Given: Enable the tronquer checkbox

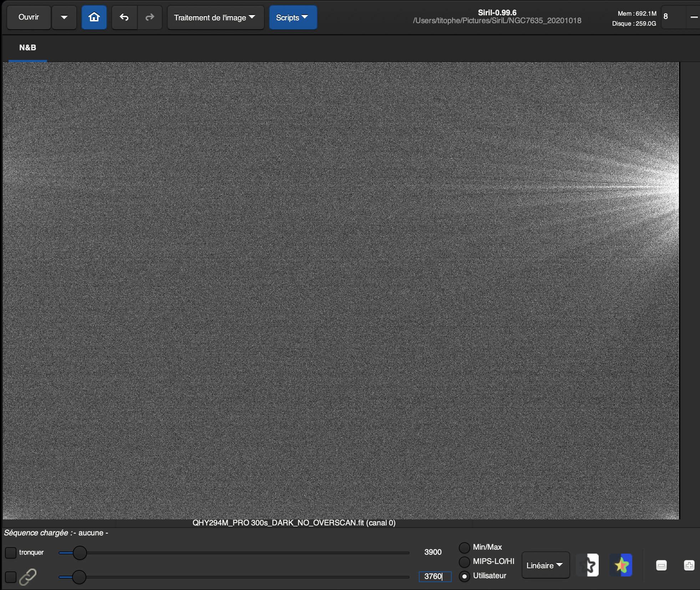Looking at the screenshot, I should (11, 553).
